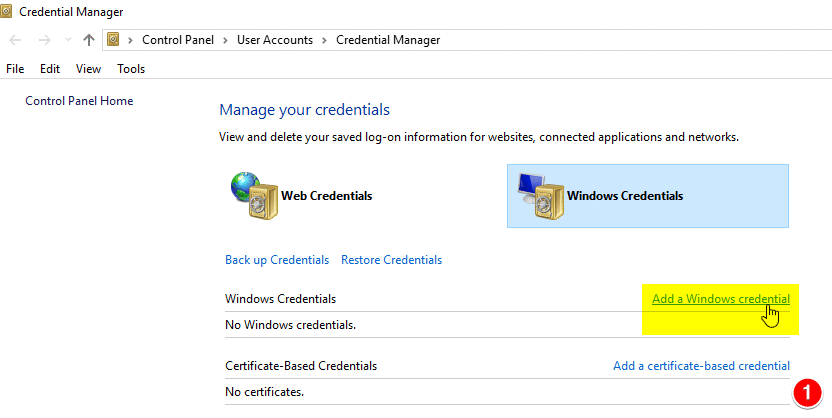The image size is (832, 418).
Task: Go up one level with Up arrow
Action: click(x=89, y=40)
